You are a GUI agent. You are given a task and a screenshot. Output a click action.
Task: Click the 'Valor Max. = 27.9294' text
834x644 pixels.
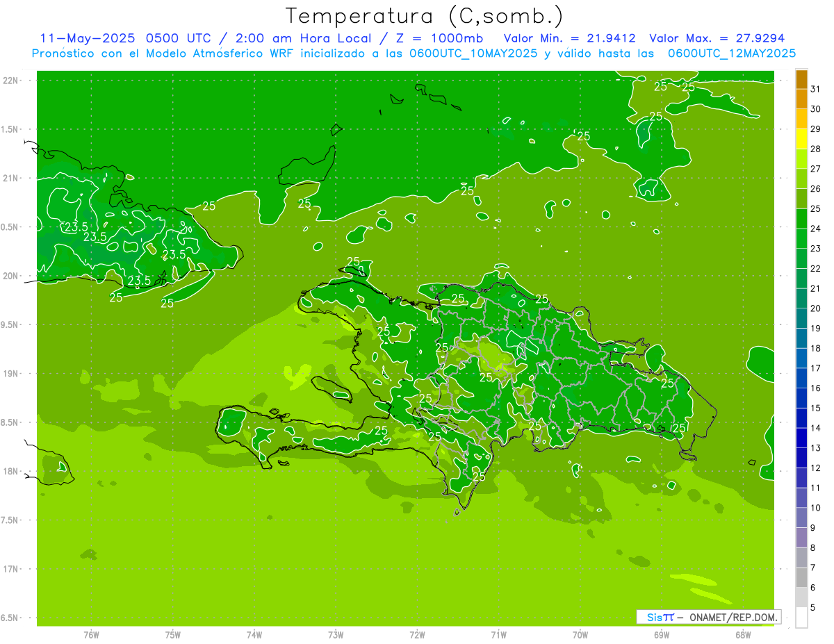click(x=717, y=38)
